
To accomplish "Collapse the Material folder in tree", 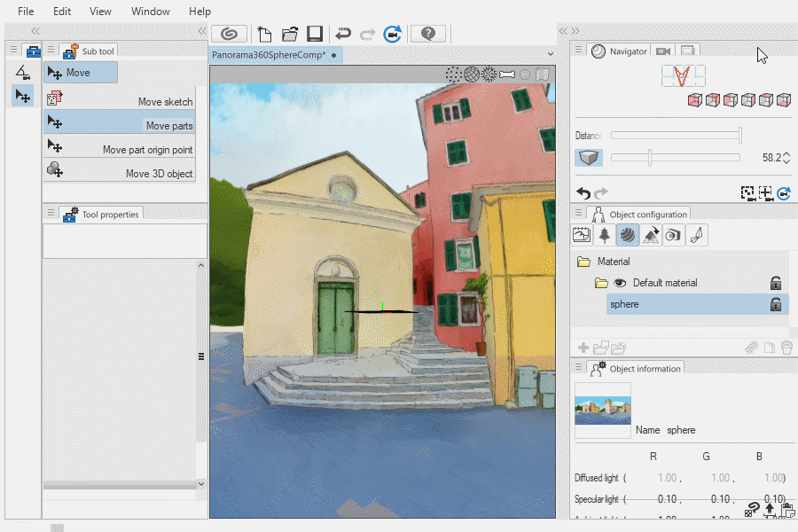I will [x=583, y=262].
